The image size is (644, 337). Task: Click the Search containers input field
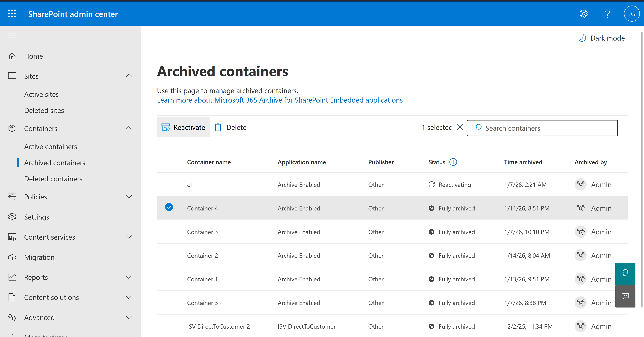click(542, 128)
